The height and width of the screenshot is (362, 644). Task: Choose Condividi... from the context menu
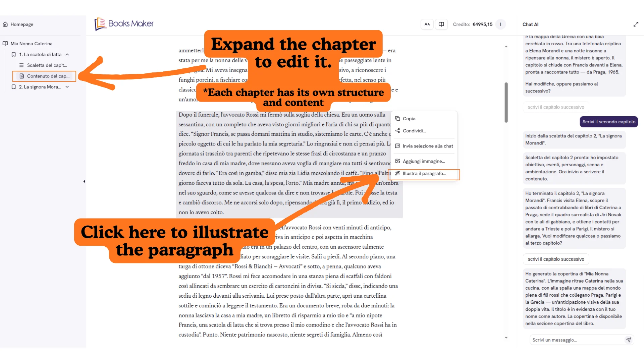pyautogui.click(x=424, y=131)
